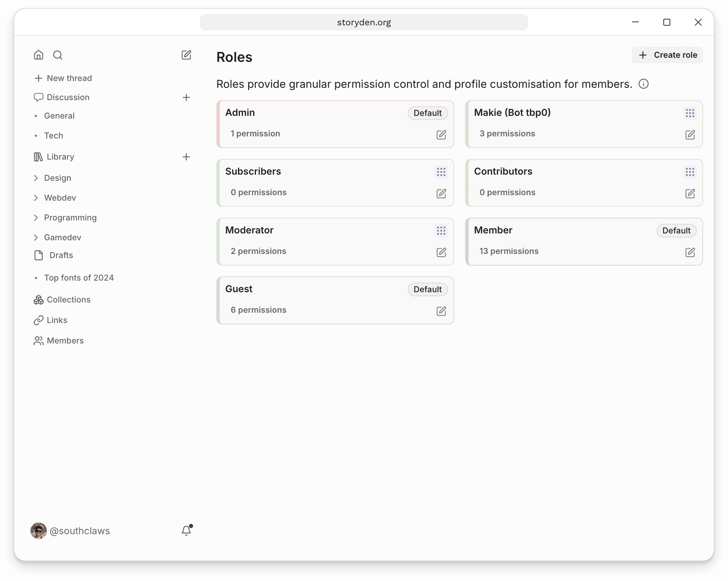Viewport: 728px width, 581px height.
Task: Open the home page icon
Action: 39,55
